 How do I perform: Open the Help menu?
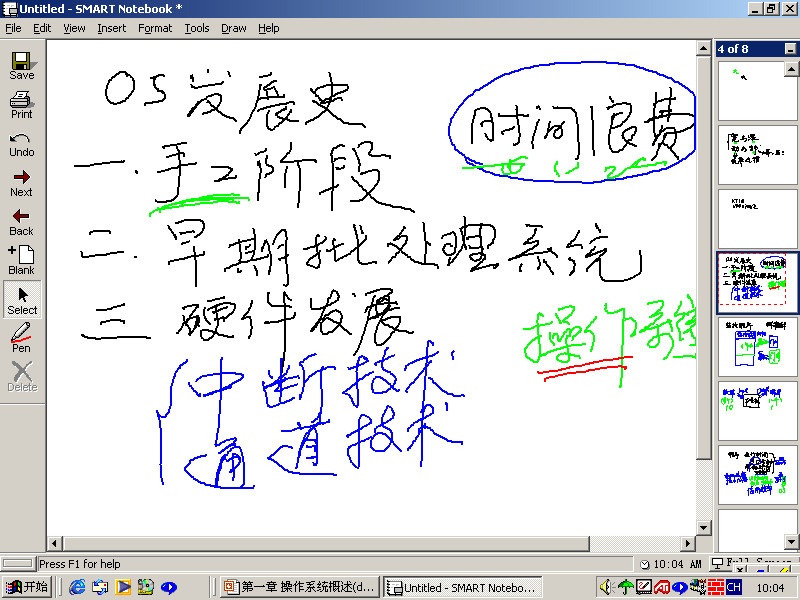[268, 28]
